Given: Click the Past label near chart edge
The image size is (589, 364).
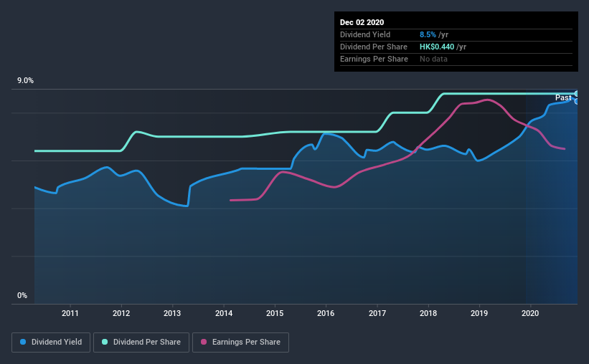Looking at the screenshot, I should (x=563, y=98).
